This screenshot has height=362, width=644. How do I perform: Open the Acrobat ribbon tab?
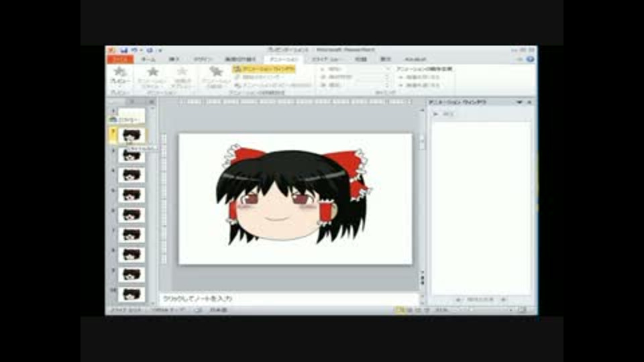point(415,60)
